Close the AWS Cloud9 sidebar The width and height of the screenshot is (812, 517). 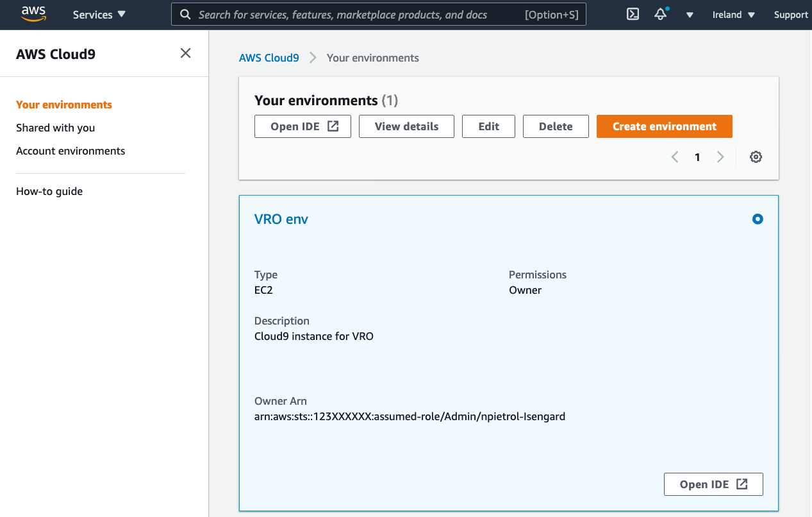(x=186, y=53)
